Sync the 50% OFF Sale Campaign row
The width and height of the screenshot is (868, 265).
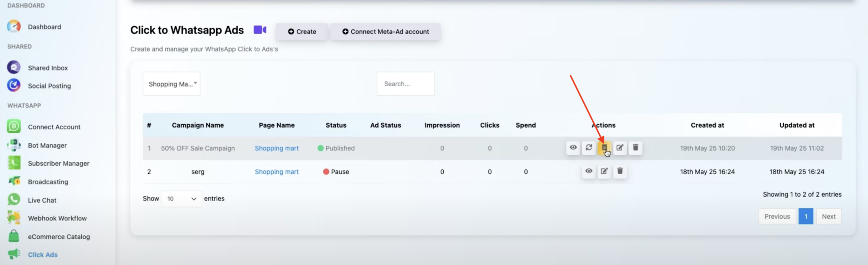pos(589,148)
